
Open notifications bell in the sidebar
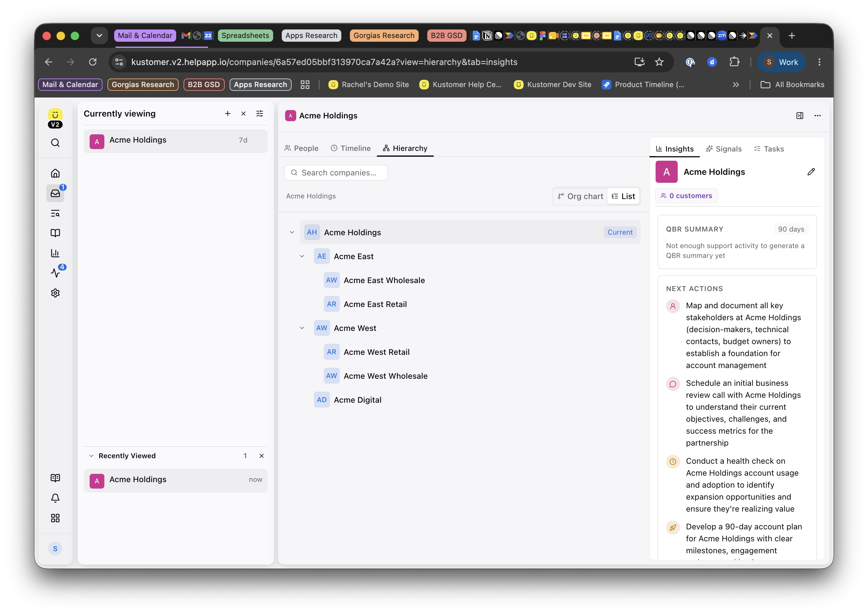tap(55, 498)
